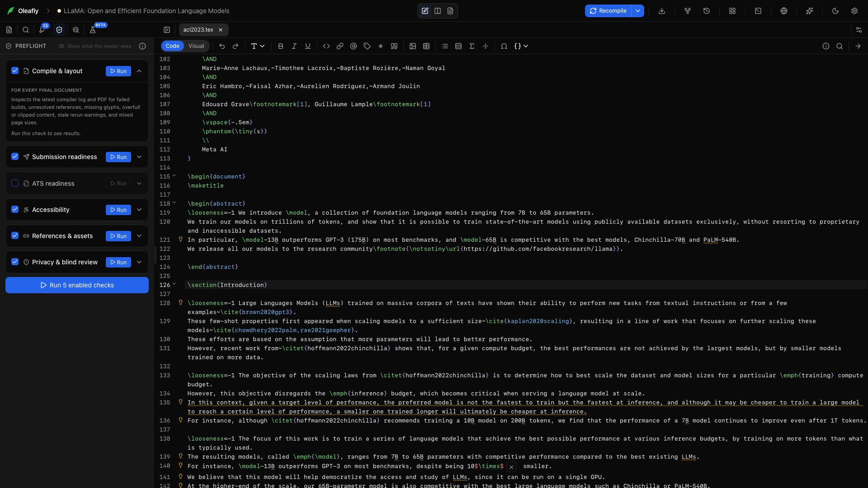Switch to dark mode moon icon
The width and height of the screenshot is (868, 488).
point(835,11)
